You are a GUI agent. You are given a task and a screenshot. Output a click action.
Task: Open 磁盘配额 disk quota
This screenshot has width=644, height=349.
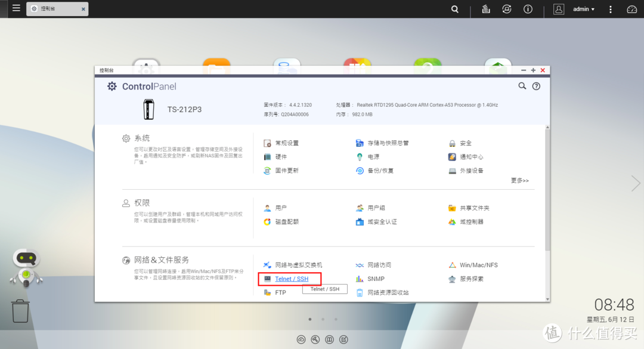point(281,222)
